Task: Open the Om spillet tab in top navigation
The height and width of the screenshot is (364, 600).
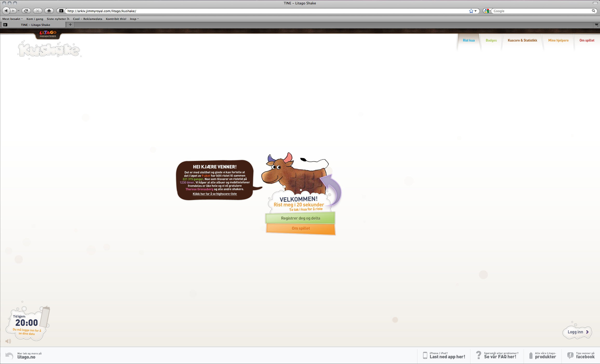Action: pos(587,40)
